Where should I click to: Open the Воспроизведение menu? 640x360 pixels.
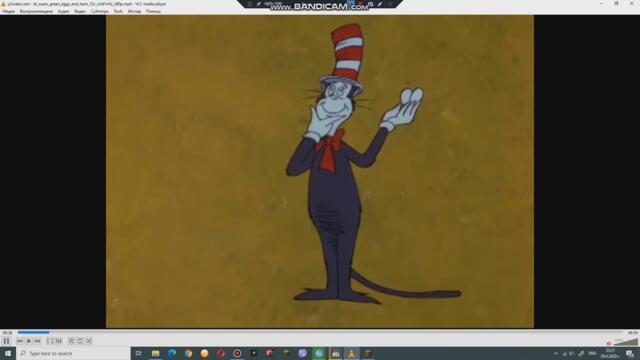tap(36, 11)
